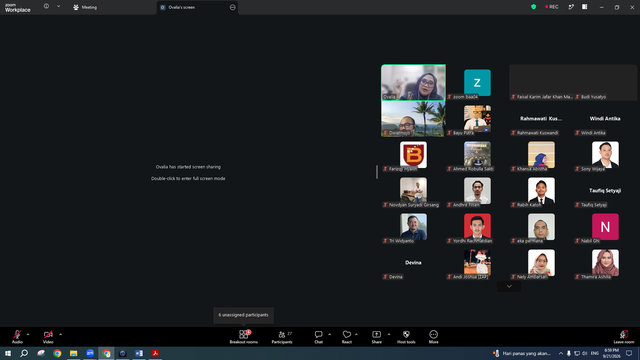Expand Share options arrow
Screen dimensions: 640x360
pos(389,334)
